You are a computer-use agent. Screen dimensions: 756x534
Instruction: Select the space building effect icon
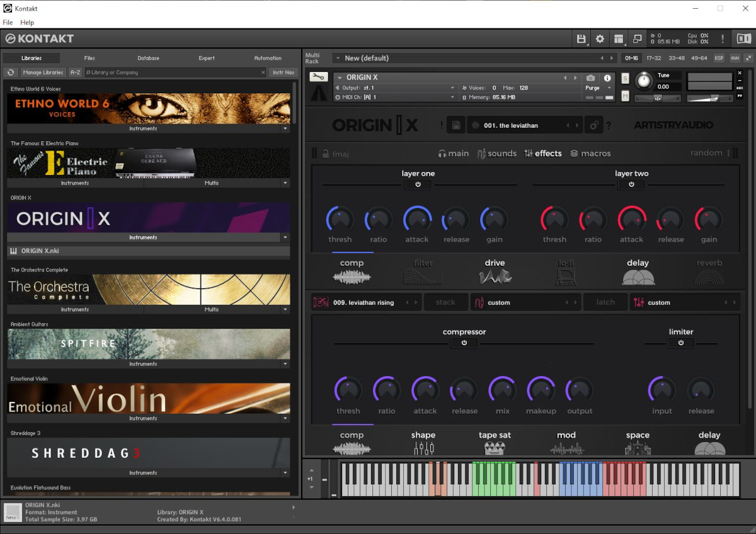pyautogui.click(x=638, y=448)
